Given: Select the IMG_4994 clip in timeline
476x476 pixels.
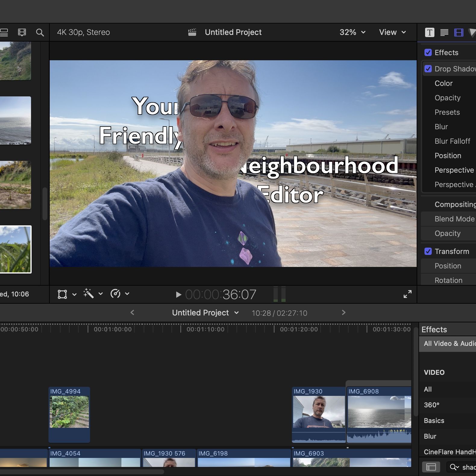Looking at the screenshot, I should click(x=69, y=413).
